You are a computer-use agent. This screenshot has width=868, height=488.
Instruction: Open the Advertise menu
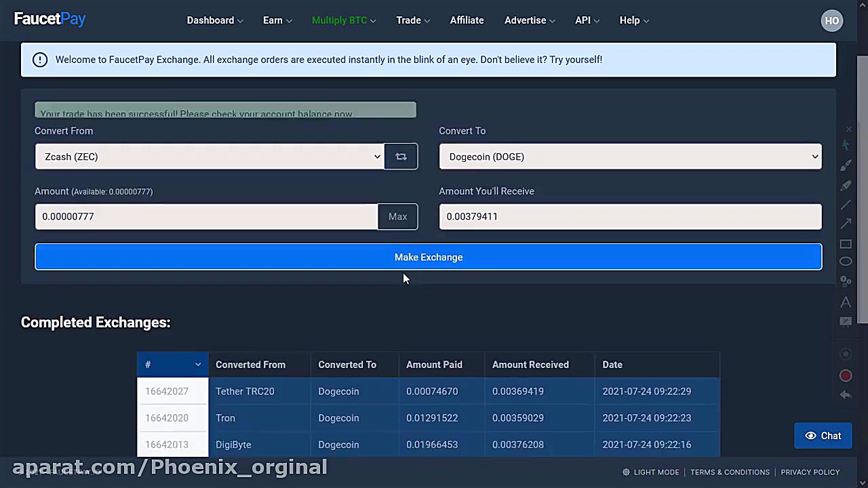coord(530,20)
